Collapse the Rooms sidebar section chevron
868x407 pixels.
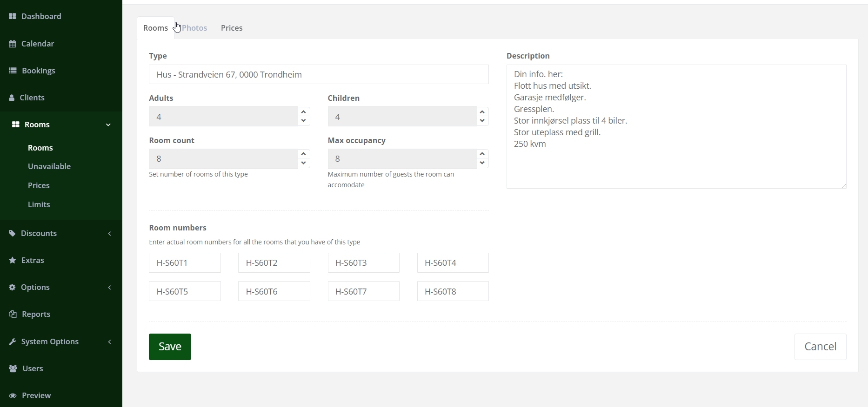pyautogui.click(x=108, y=125)
